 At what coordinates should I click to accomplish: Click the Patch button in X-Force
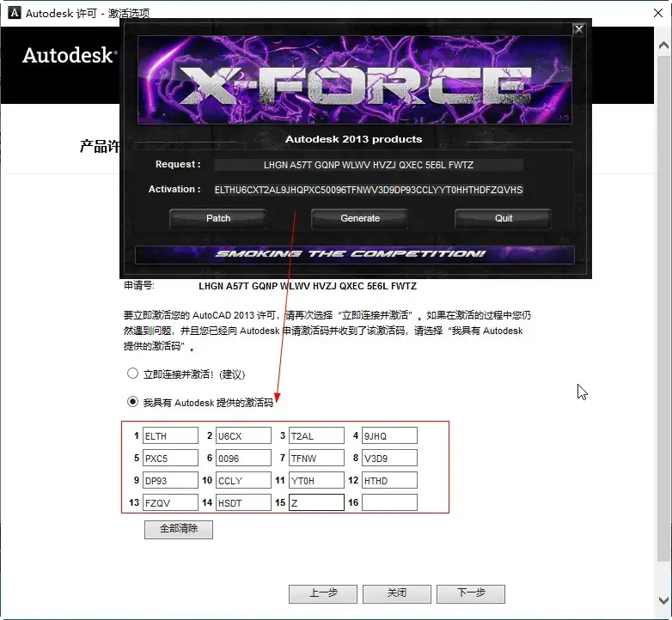(217, 218)
